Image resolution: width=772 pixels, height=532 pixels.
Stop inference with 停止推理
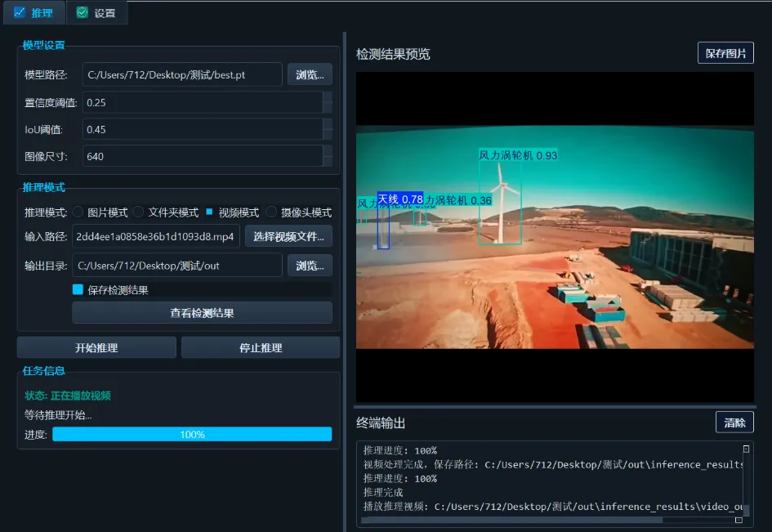[260, 346]
